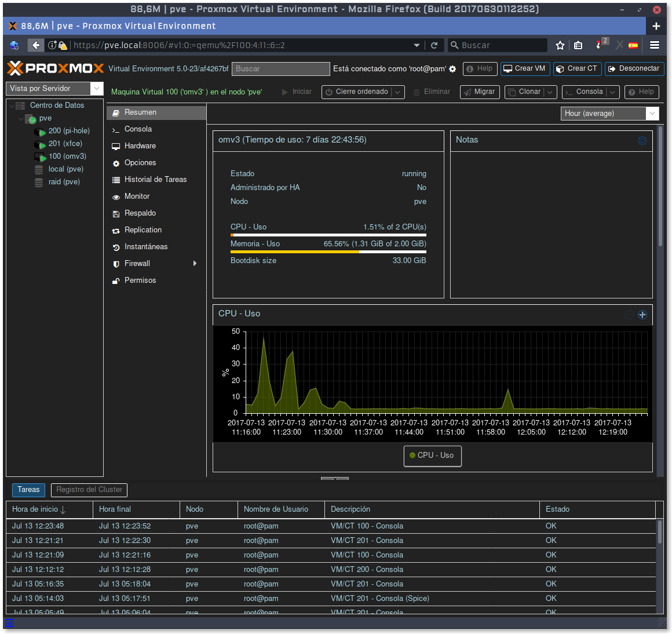Image resolution: width=672 pixels, height=634 pixels.
Task: Open user settings gear next to root@pam
Action: [452, 69]
